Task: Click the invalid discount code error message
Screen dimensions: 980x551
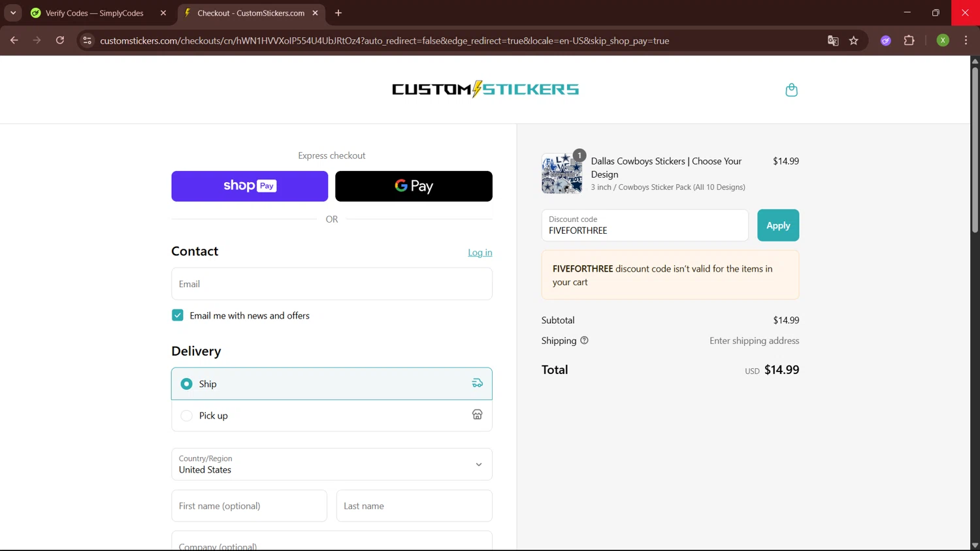Action: pos(670,275)
